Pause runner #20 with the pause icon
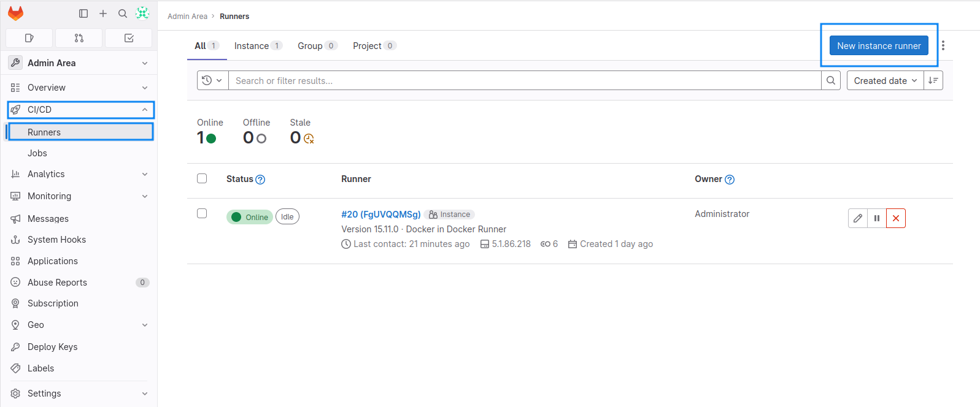The height and width of the screenshot is (407, 980). 877,218
